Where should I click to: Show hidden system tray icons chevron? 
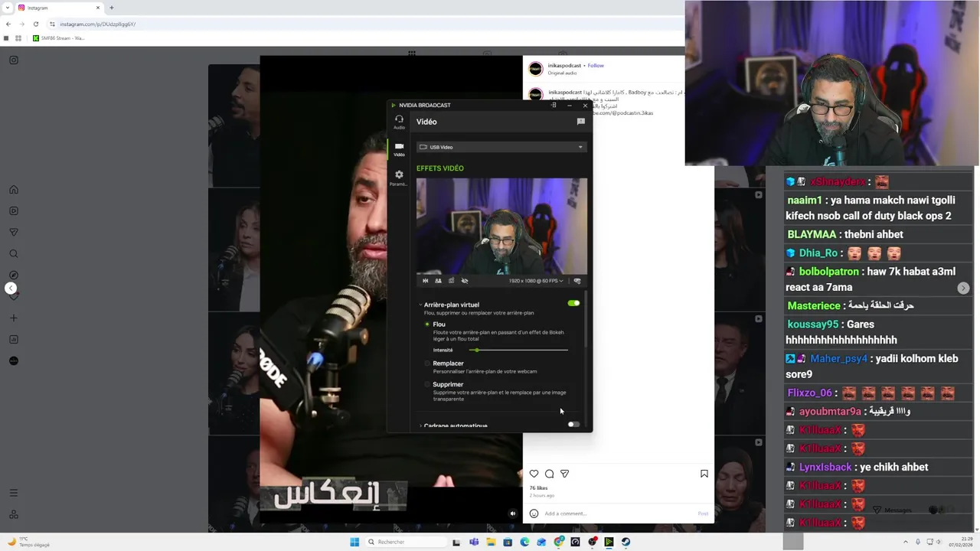pyautogui.click(x=906, y=542)
